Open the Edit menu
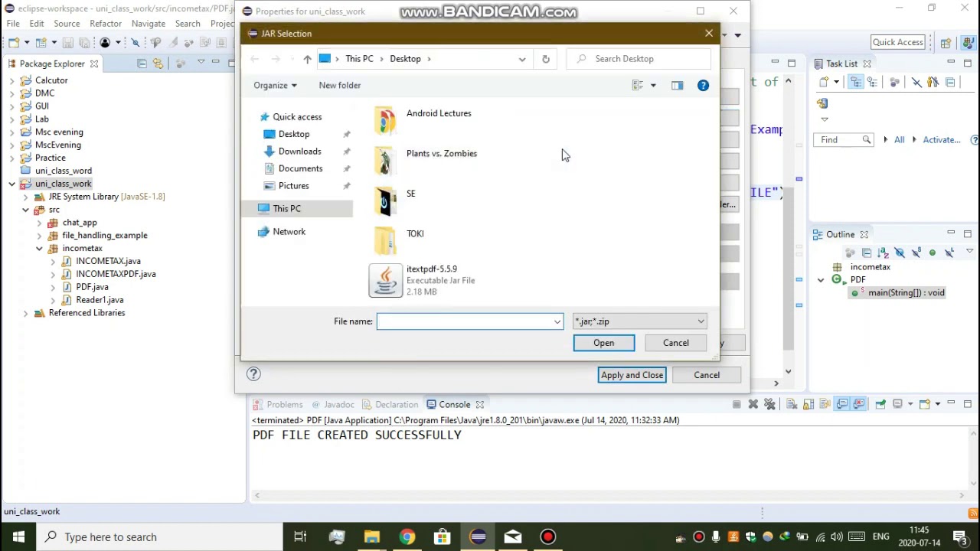 tap(36, 24)
